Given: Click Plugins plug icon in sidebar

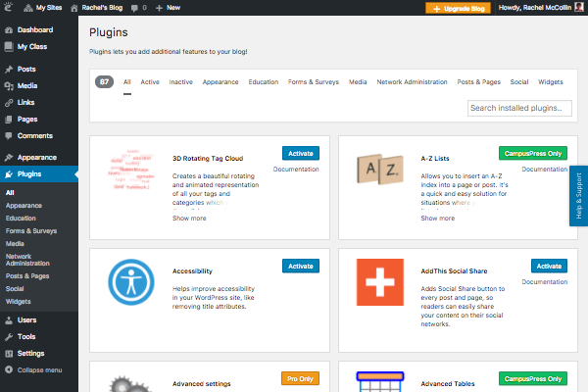Looking at the screenshot, I should [9, 174].
